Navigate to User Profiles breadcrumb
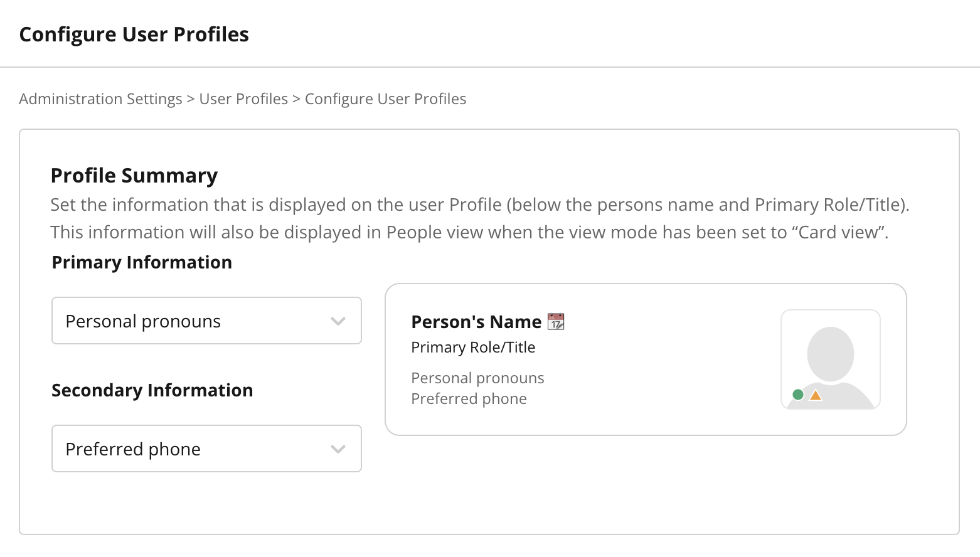980x557 pixels. 243,99
